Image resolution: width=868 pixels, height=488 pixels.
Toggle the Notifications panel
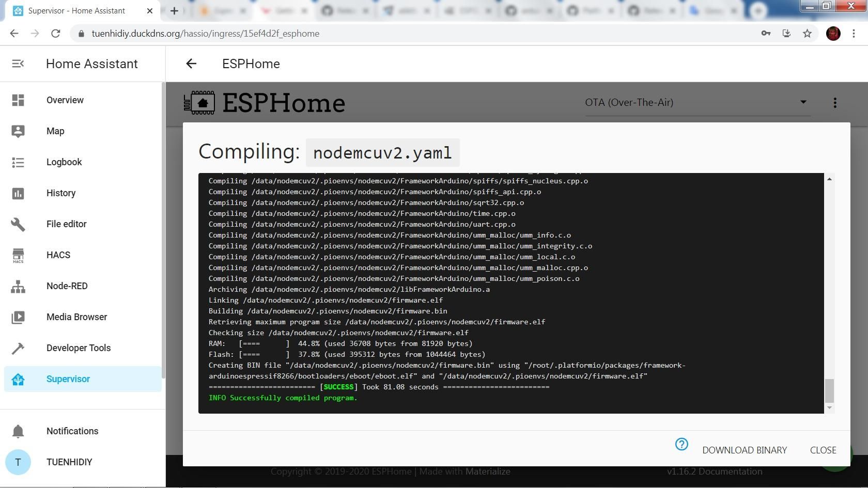[72, 431]
